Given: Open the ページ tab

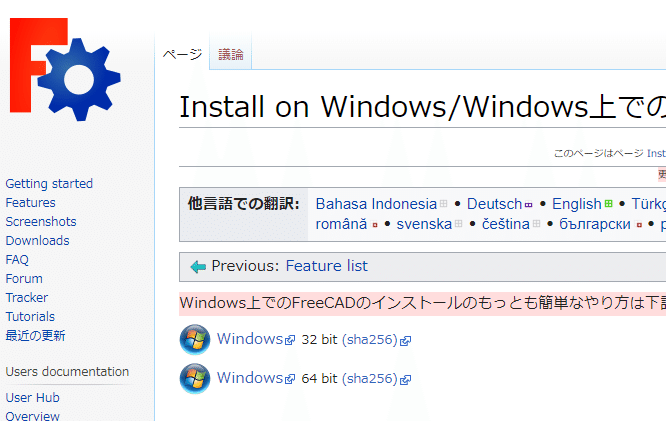Looking at the screenshot, I should 183,55.
